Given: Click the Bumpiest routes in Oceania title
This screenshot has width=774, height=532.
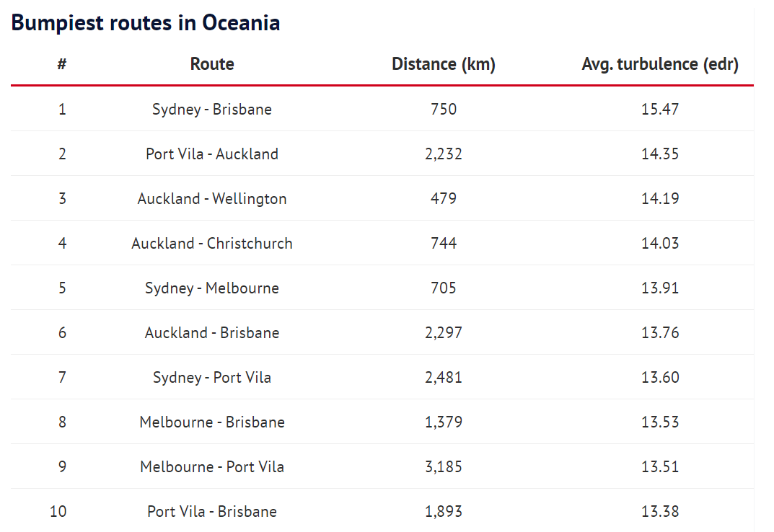Looking at the screenshot, I should (146, 22).
